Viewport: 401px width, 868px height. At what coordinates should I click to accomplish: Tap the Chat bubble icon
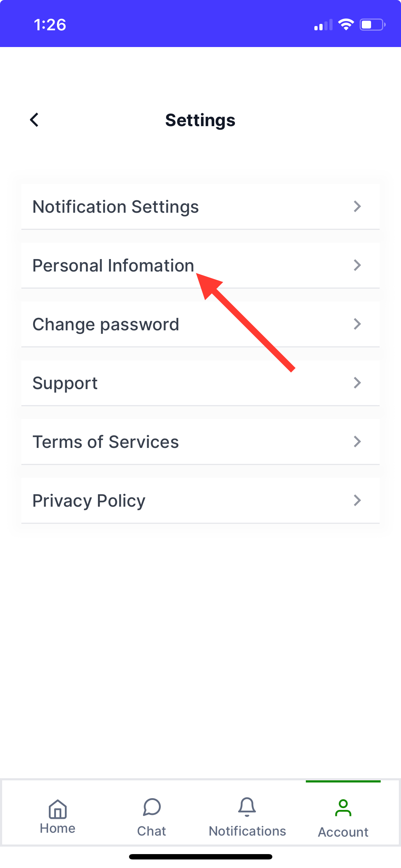pyautogui.click(x=152, y=807)
